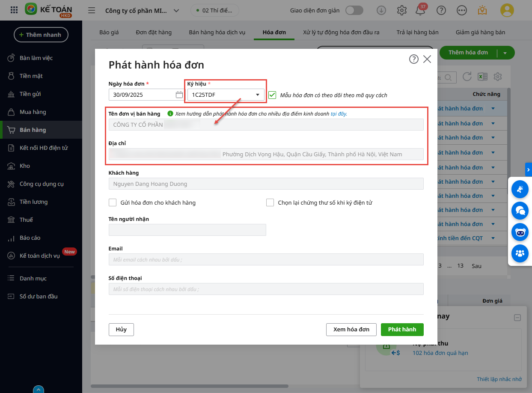
Task: Toggle the Giao diện đơn giản switch
Action: [354, 11]
